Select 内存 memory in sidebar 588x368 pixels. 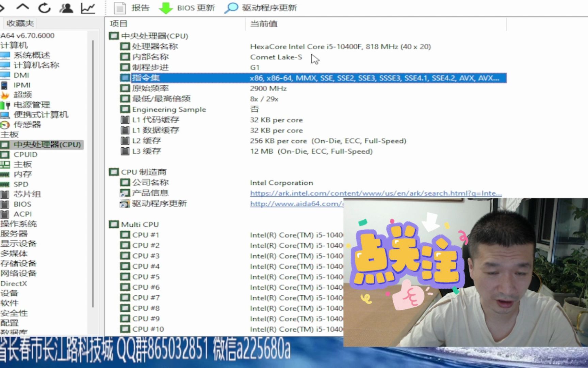click(22, 174)
